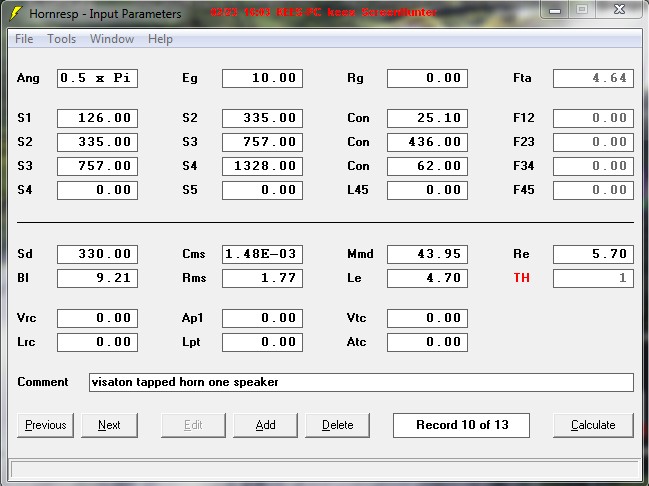Go to the Previous record
Screen dimensions: 649x486
[46, 425]
